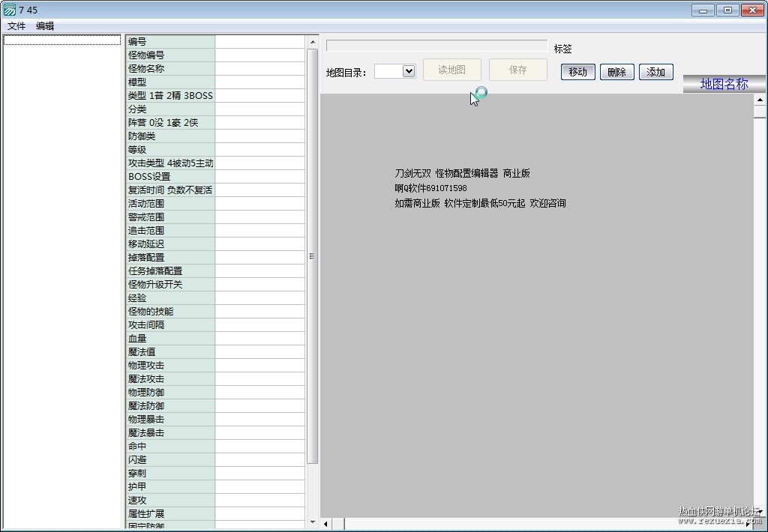Click the 模型 value cell
The height and width of the screenshot is (532, 768).
tap(259, 82)
